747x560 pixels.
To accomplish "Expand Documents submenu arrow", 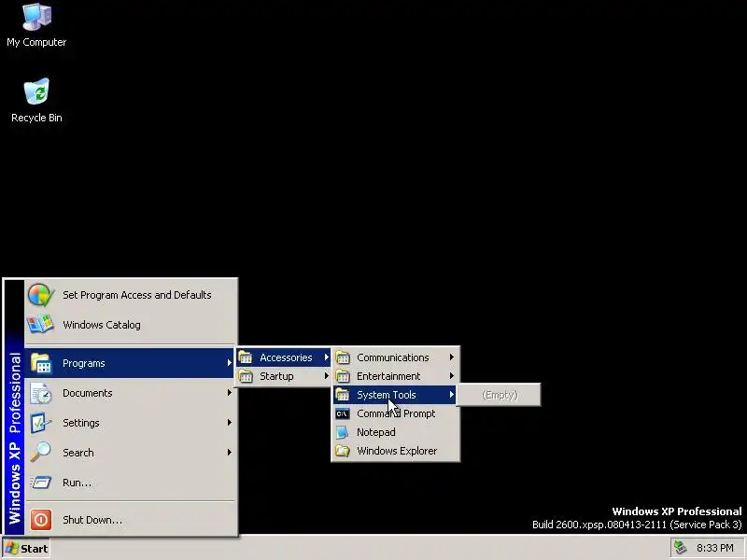I will pos(230,393).
